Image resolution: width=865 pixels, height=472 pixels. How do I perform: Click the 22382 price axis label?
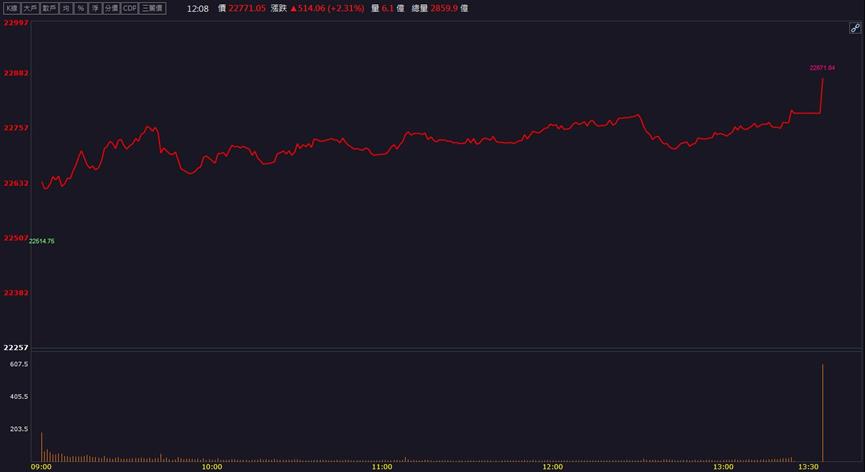pyautogui.click(x=16, y=293)
